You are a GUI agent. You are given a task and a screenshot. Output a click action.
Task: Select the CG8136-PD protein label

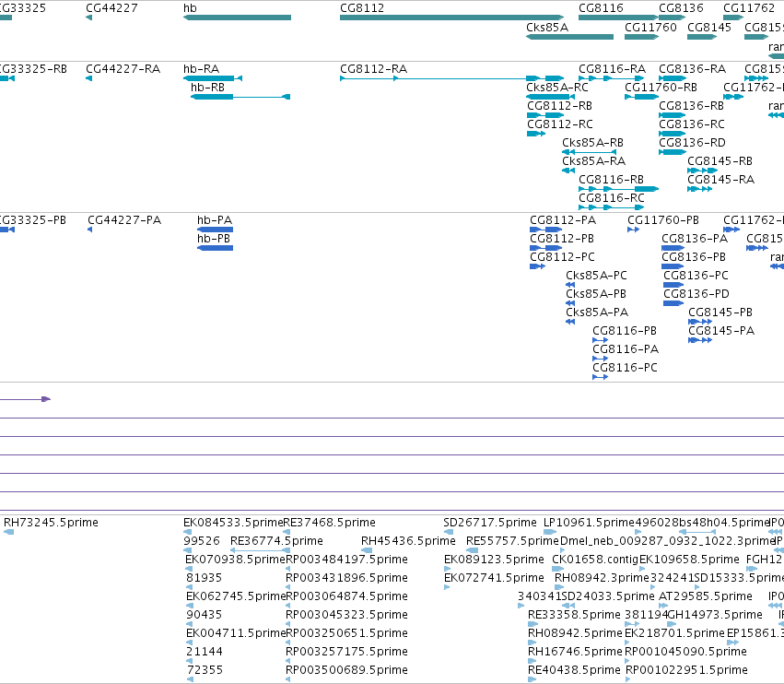tap(696, 294)
